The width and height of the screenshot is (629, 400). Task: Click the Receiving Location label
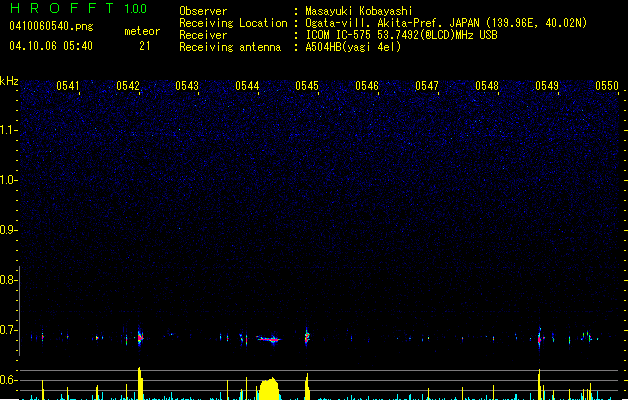(233, 23)
